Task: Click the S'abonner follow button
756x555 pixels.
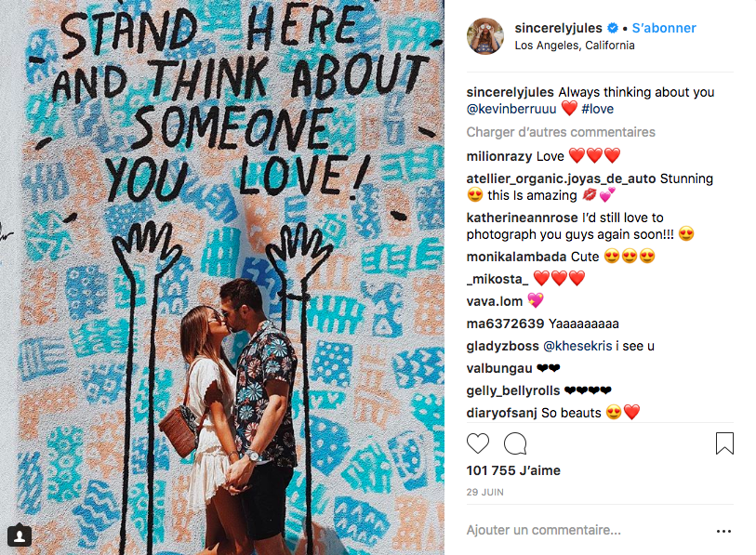Action: coord(666,29)
